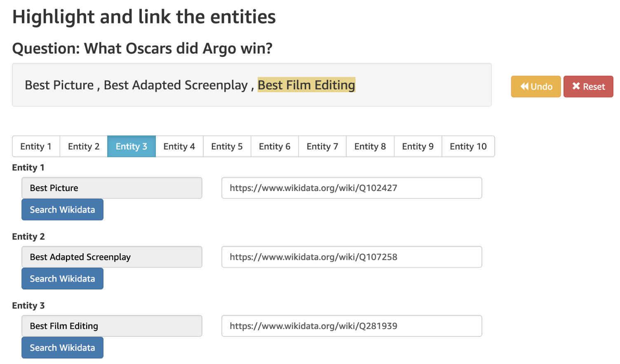Select the Entity 10 tab
Screen dimensions: 620x364
point(468,147)
